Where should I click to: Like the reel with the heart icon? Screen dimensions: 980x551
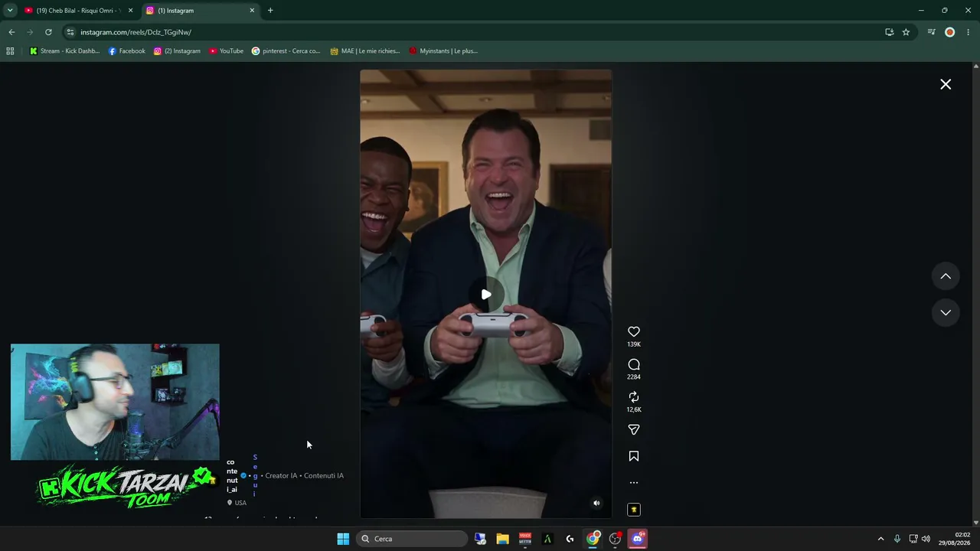[x=633, y=332]
